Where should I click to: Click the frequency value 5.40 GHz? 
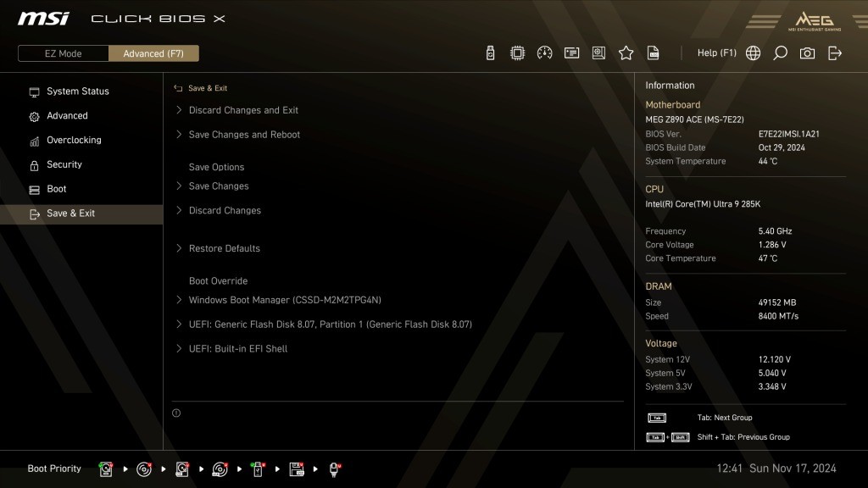point(775,231)
